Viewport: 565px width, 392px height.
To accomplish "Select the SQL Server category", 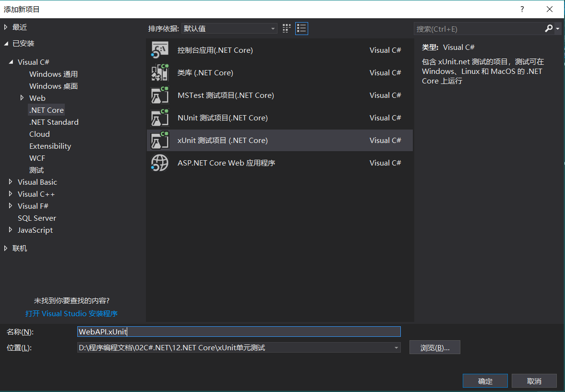I will tap(37, 218).
